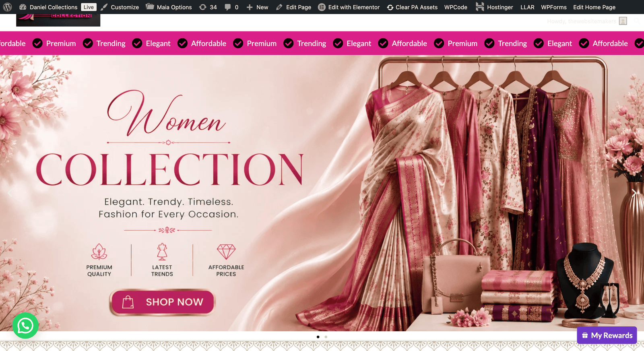Click the Live status badge
The image size is (644, 351).
[x=89, y=7]
